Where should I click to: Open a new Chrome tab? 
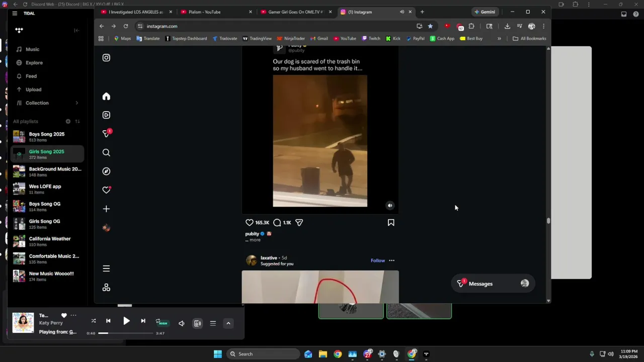pos(422,12)
